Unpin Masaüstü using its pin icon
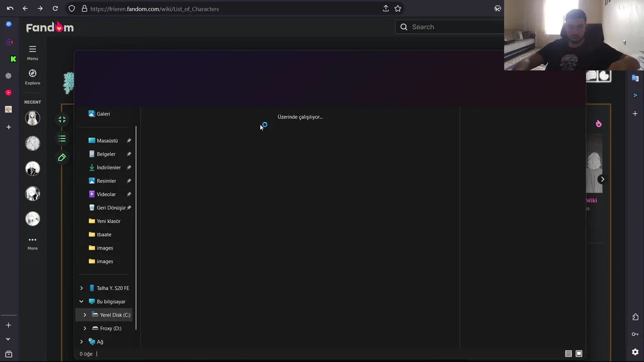The image size is (644, 362). [129, 141]
